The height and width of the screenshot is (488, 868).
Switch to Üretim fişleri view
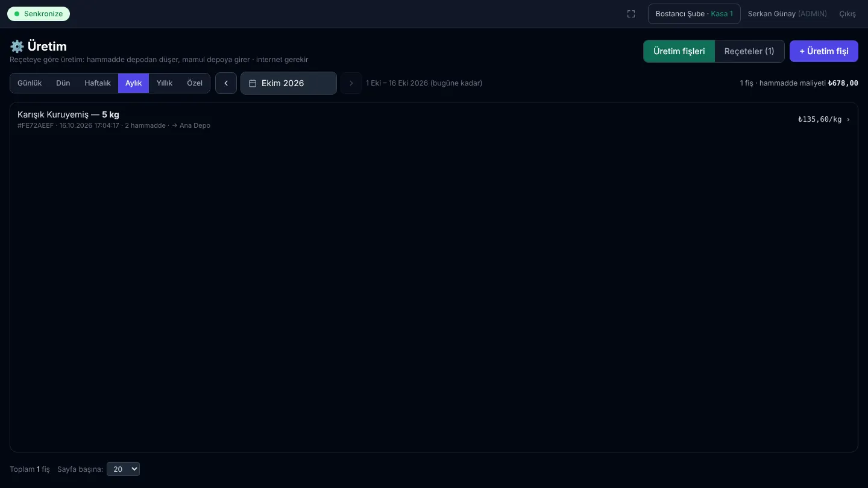(x=679, y=51)
